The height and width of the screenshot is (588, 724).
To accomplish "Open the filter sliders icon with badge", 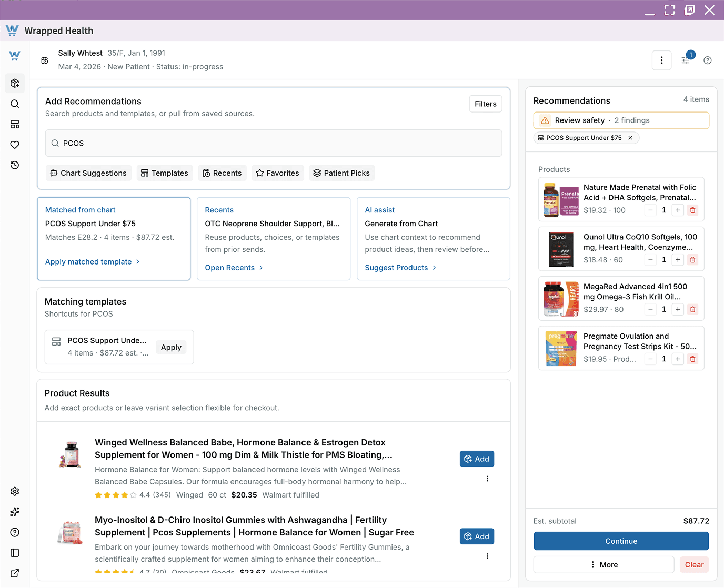I will (x=686, y=60).
